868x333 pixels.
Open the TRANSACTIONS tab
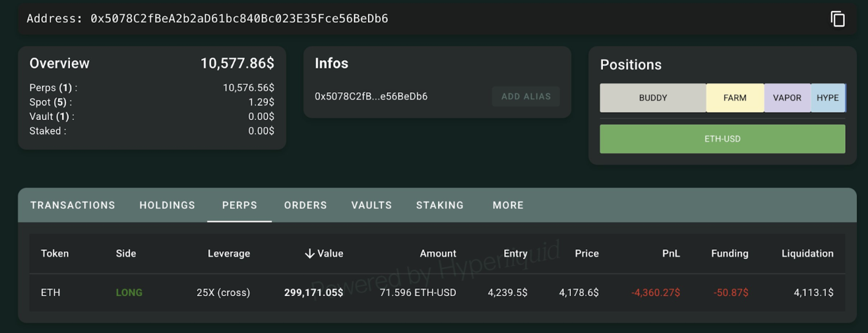coord(73,205)
